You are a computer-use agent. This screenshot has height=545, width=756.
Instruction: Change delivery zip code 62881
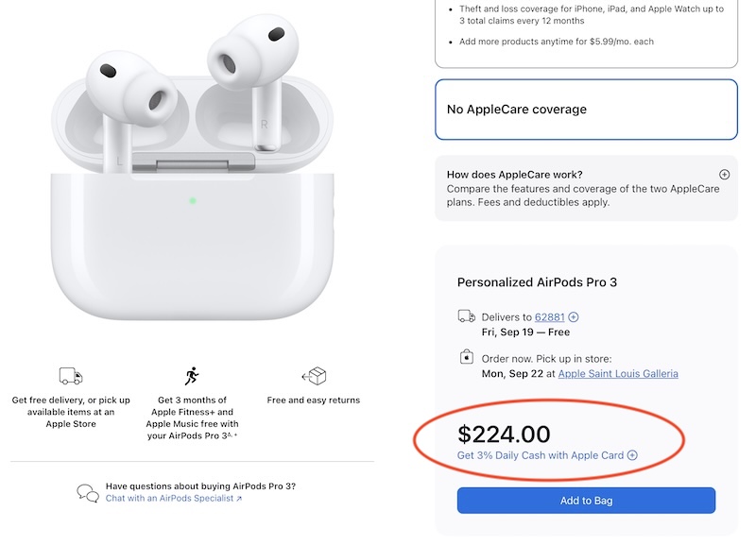[x=549, y=317]
